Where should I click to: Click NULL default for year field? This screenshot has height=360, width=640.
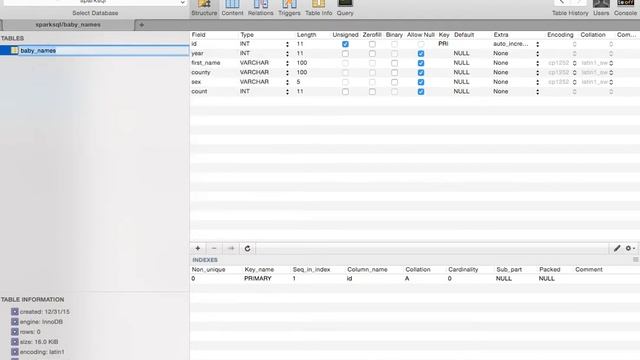coord(461,53)
